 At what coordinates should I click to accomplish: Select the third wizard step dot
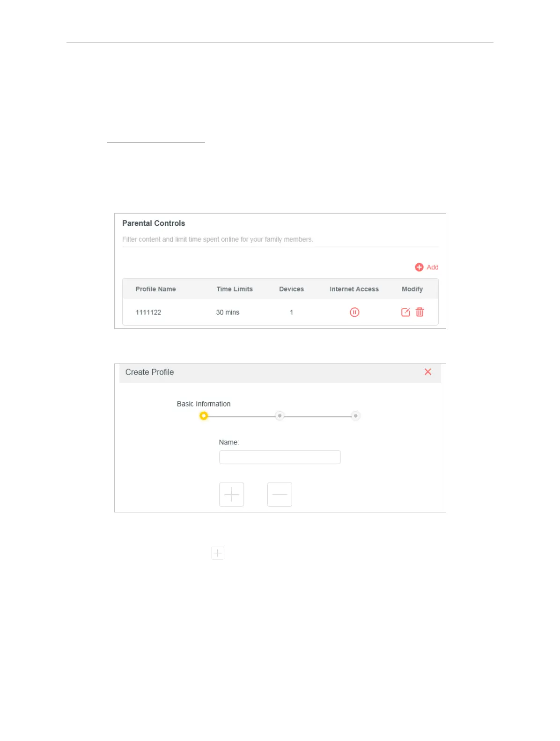(355, 416)
